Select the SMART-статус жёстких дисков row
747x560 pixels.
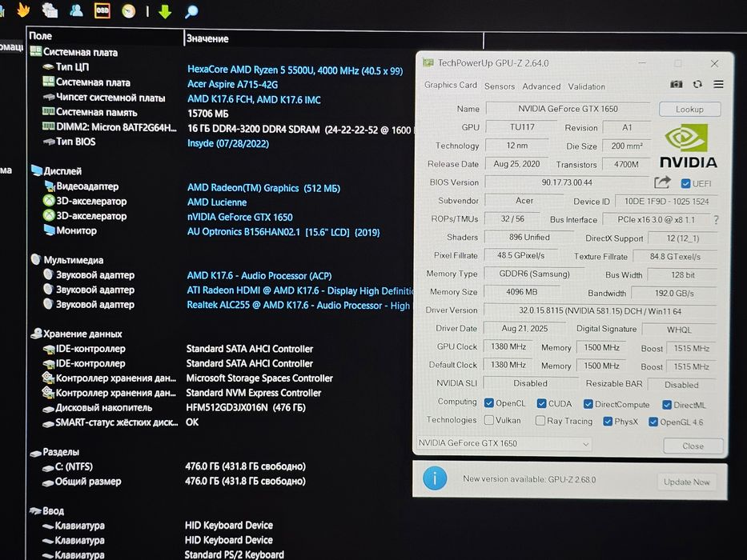(x=121, y=422)
